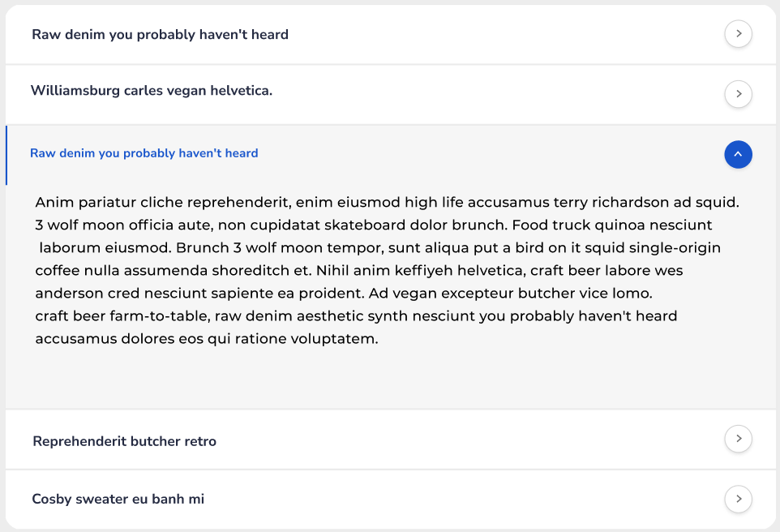Open the Reprehenderit butcher retro heading
The height and width of the screenshot is (532, 780).
[x=124, y=442]
